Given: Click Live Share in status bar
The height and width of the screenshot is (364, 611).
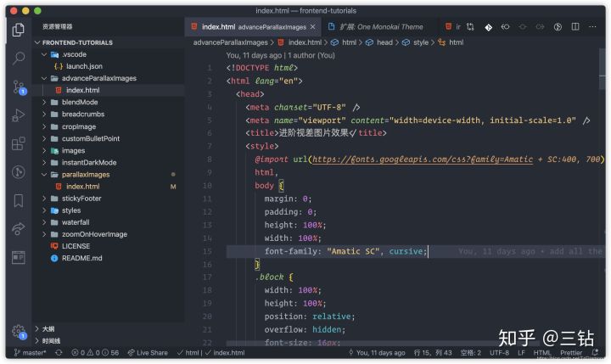Looking at the screenshot, I should [x=148, y=353].
